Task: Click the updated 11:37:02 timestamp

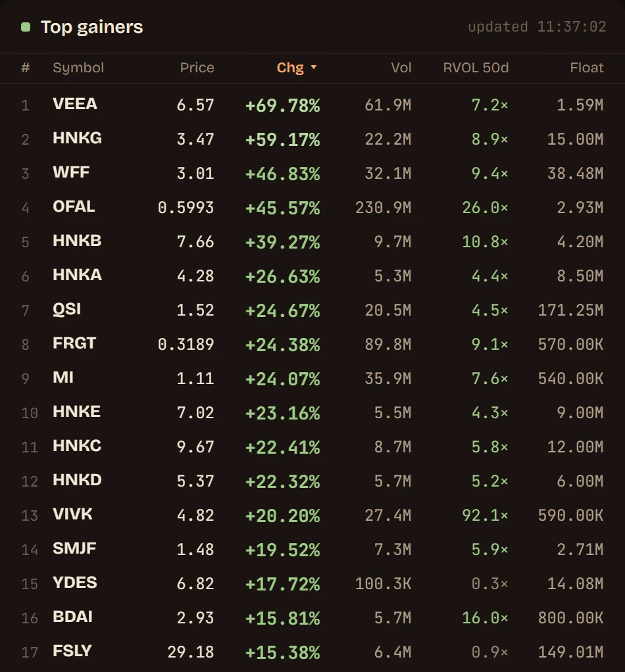Action: pyautogui.click(x=537, y=27)
